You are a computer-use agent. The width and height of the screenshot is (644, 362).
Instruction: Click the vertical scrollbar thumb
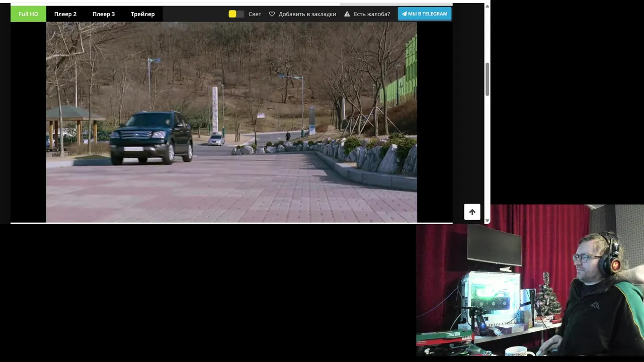tap(487, 79)
